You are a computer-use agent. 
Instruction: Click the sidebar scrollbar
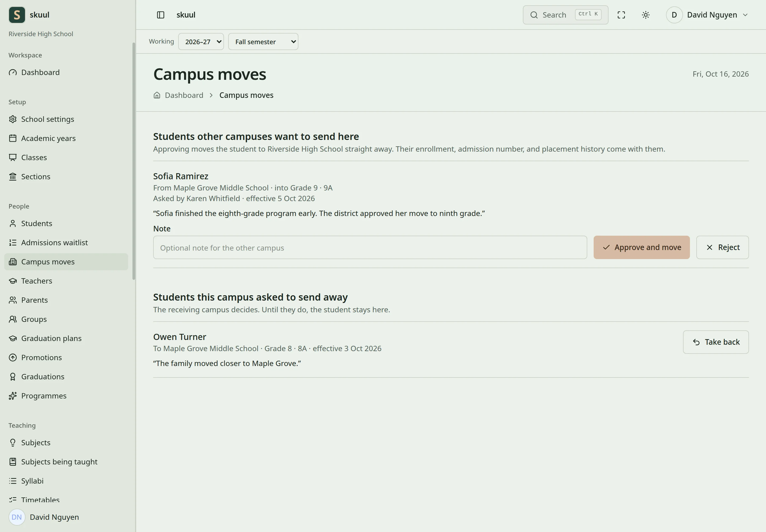[134, 161]
